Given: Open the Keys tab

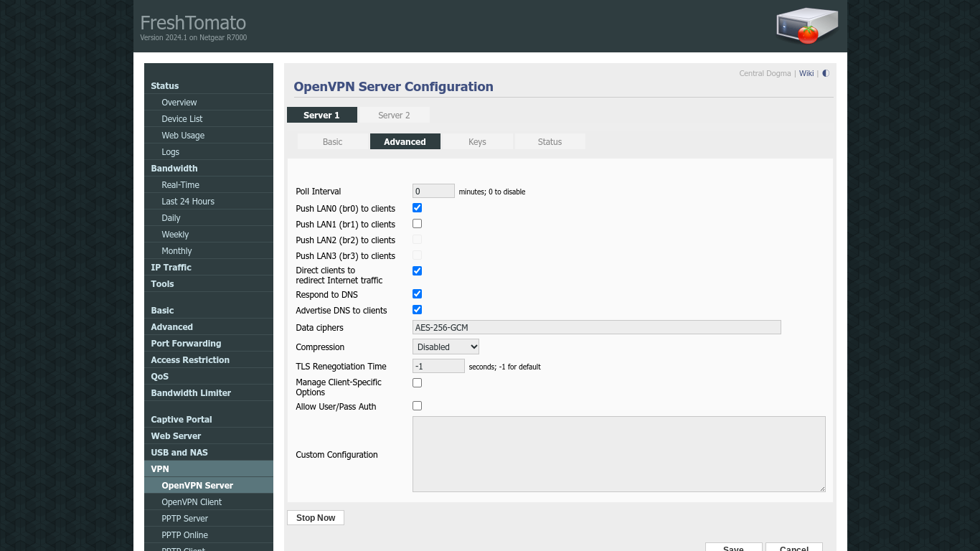Looking at the screenshot, I should (x=477, y=142).
